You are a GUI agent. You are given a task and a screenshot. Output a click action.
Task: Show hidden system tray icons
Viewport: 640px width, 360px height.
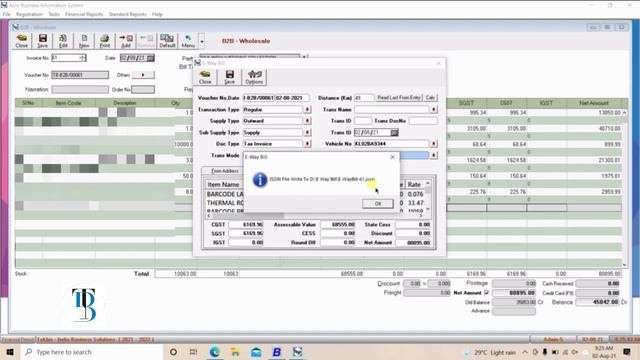(x=525, y=352)
